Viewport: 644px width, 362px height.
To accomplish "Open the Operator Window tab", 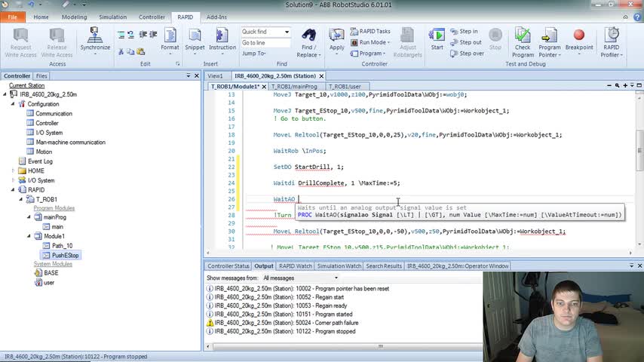I will (458, 266).
